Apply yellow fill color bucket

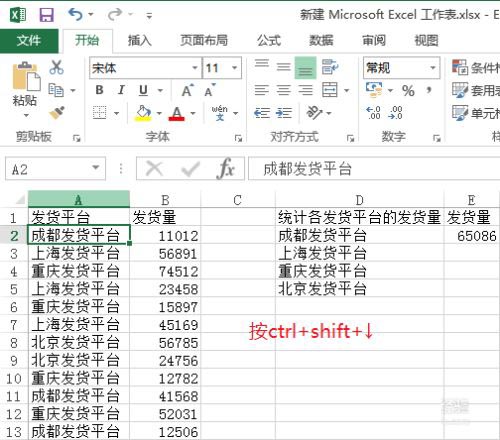point(143,113)
